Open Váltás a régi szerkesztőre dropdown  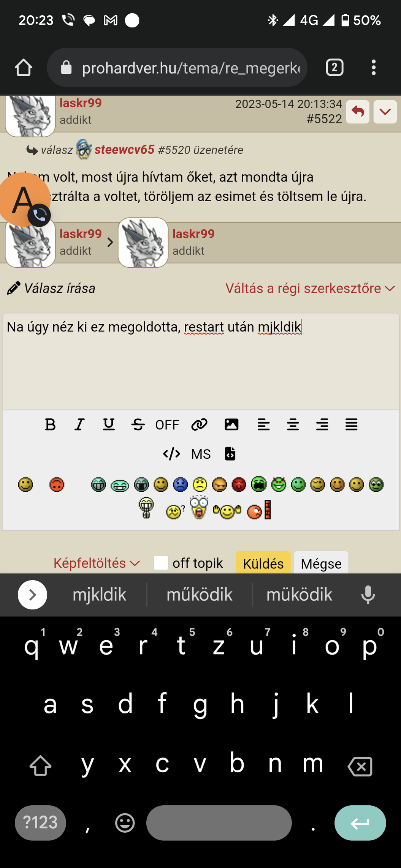pyautogui.click(x=310, y=288)
